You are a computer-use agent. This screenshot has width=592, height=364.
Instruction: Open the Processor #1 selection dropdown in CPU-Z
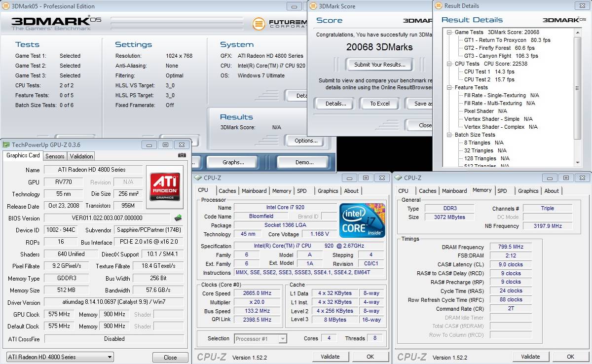[x=260, y=338]
